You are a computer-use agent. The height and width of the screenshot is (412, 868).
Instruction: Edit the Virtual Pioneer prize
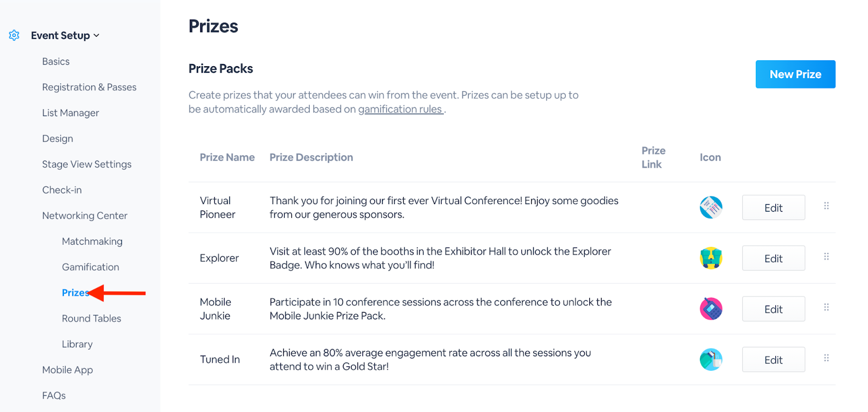774,208
